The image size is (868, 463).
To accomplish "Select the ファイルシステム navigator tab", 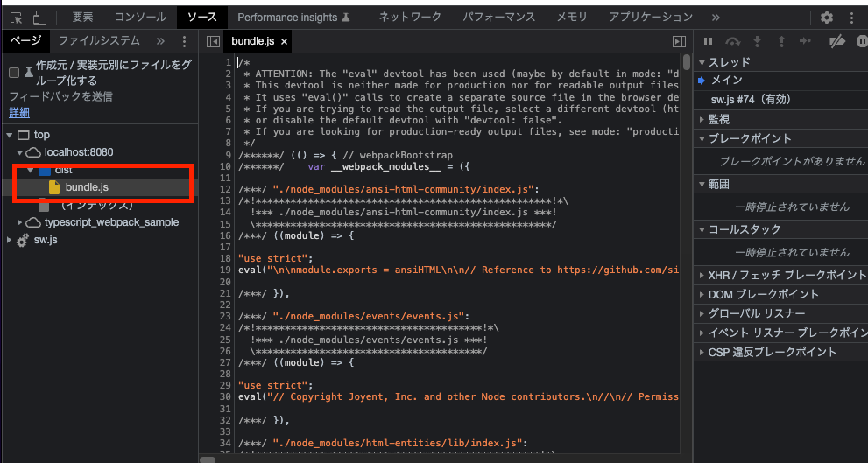I will (99, 41).
